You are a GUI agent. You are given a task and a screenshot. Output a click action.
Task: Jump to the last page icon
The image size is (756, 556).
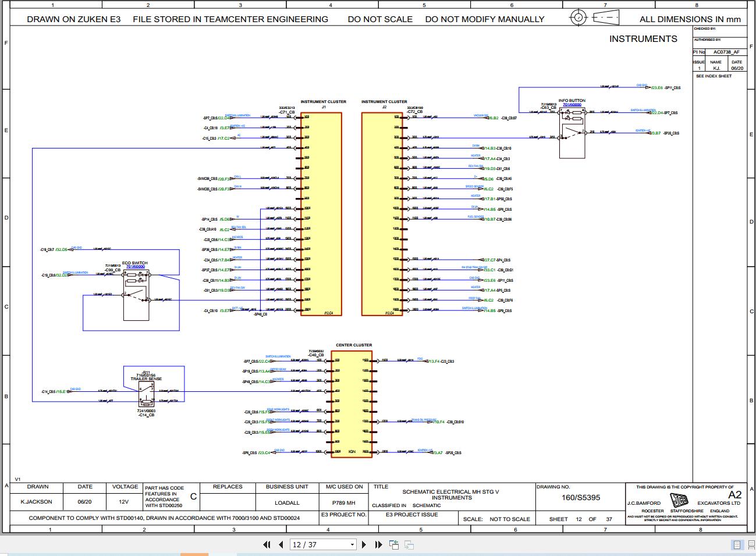378,544
